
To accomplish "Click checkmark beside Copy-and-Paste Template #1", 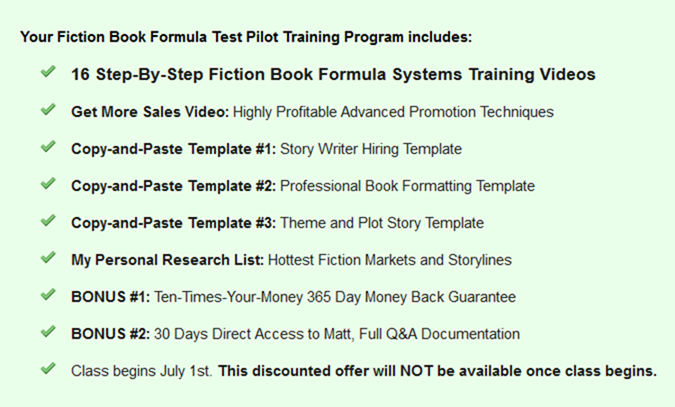I will (47, 147).
